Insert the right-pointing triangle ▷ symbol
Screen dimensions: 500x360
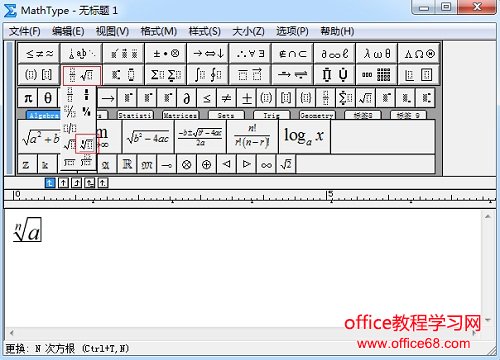(247, 164)
